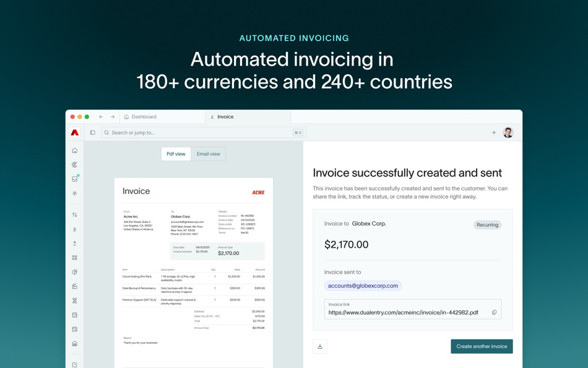Click the Search or jump to field
588x368 pixels.
click(203, 133)
